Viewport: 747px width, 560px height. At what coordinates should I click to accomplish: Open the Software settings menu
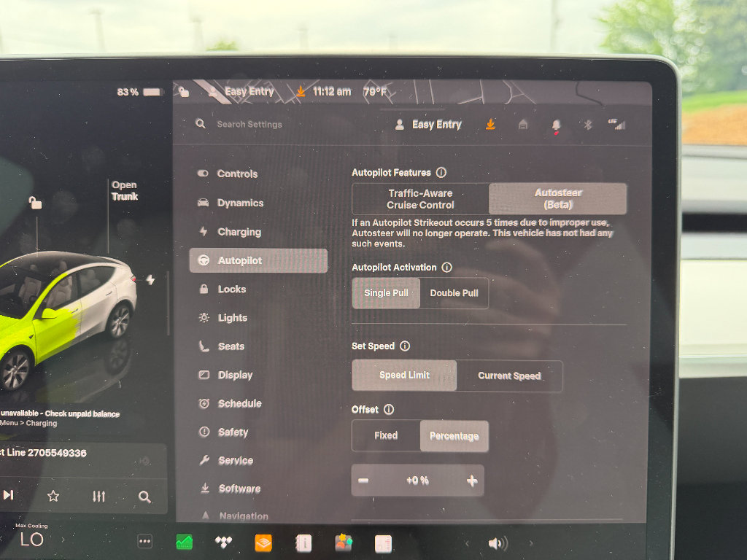pos(231,489)
